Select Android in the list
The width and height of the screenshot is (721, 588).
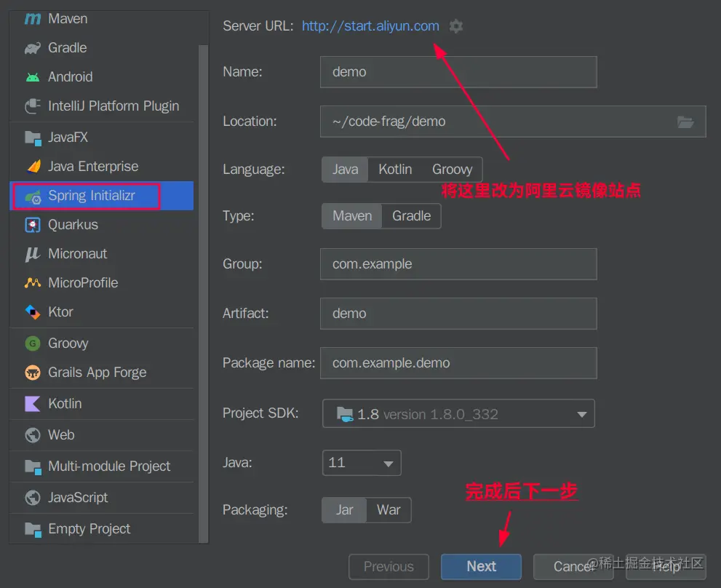point(101,77)
